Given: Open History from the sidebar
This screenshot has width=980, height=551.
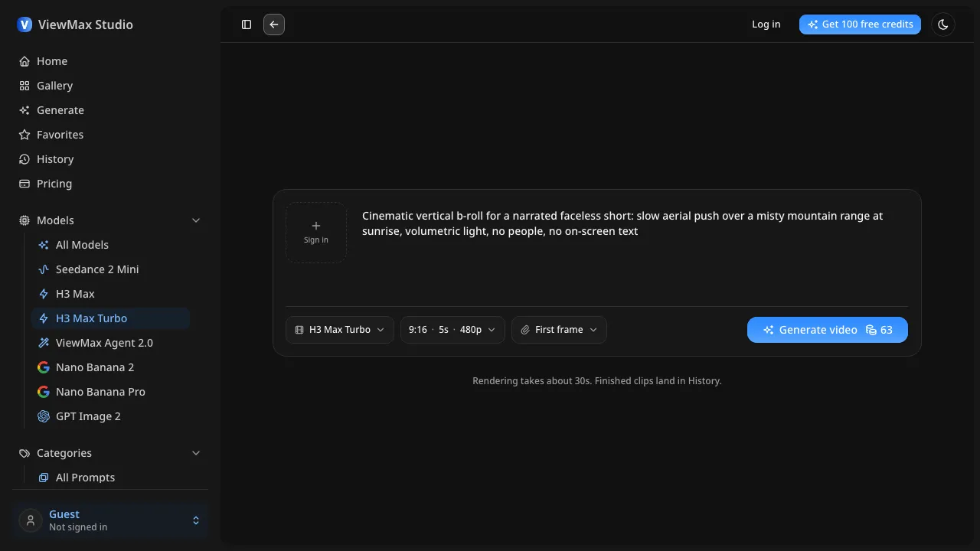Looking at the screenshot, I should [x=110, y=159].
